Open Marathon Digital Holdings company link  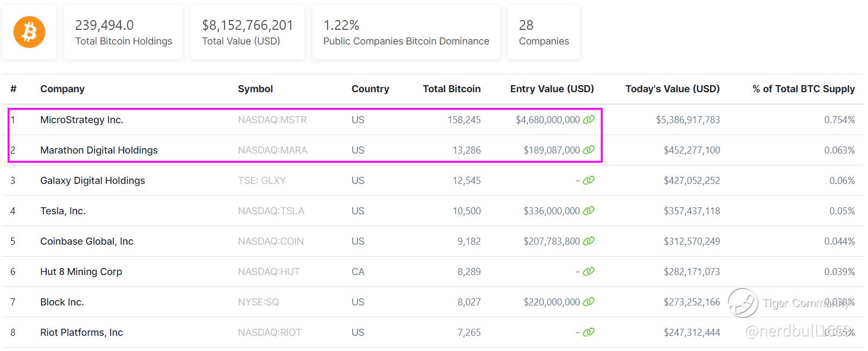click(x=99, y=150)
